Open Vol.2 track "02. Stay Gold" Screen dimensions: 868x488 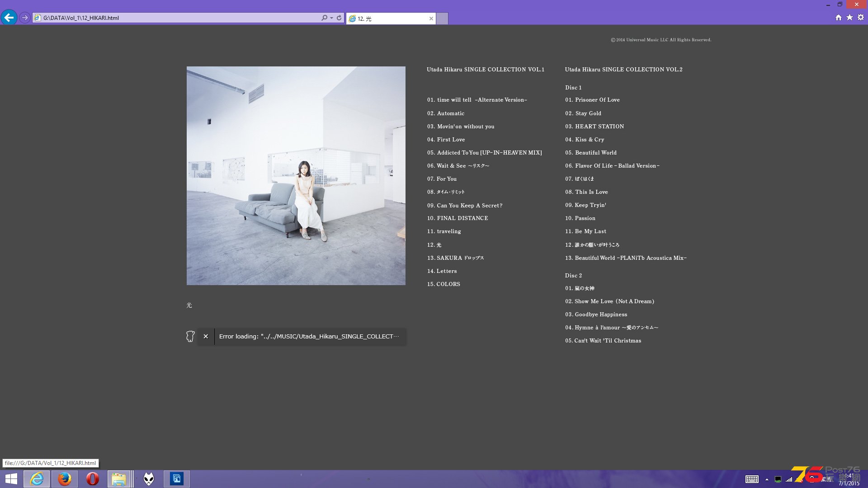click(x=583, y=113)
